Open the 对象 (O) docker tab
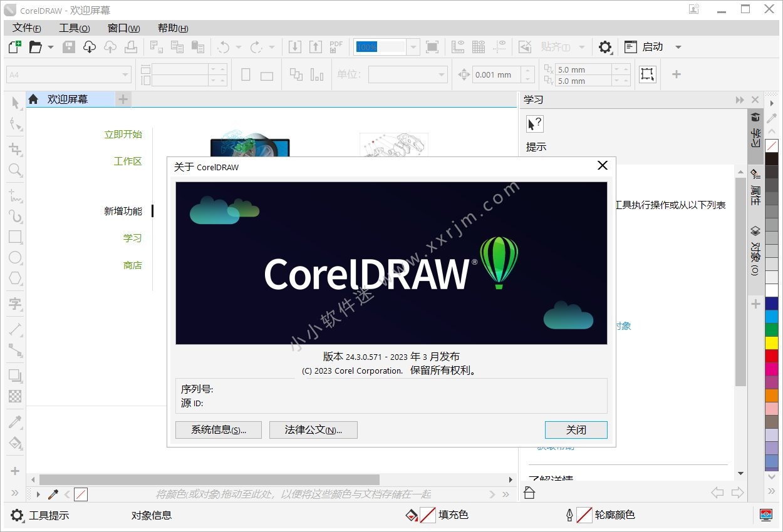Viewport: 783px width, 532px height. [755, 250]
